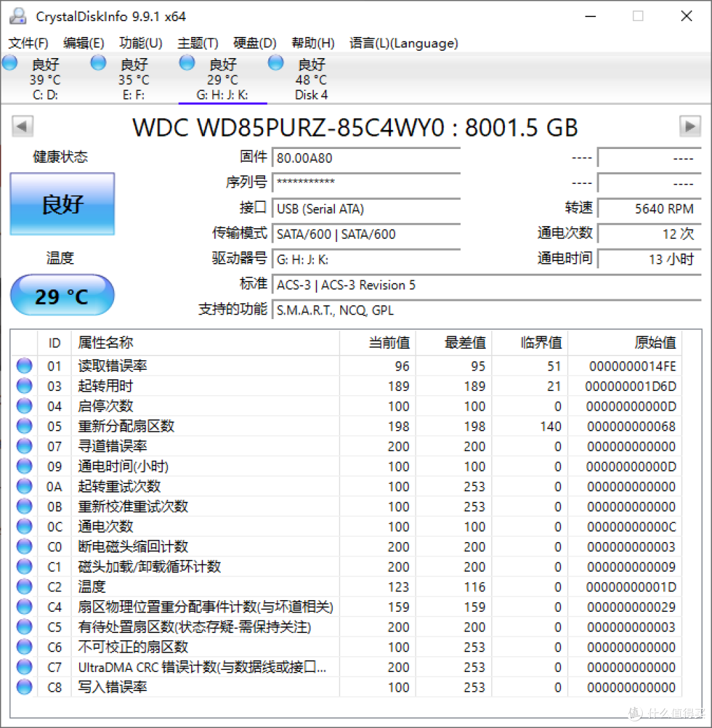Click raw value 00000001D6D in 03 row
This screenshot has width=712, height=728.
[x=630, y=386]
